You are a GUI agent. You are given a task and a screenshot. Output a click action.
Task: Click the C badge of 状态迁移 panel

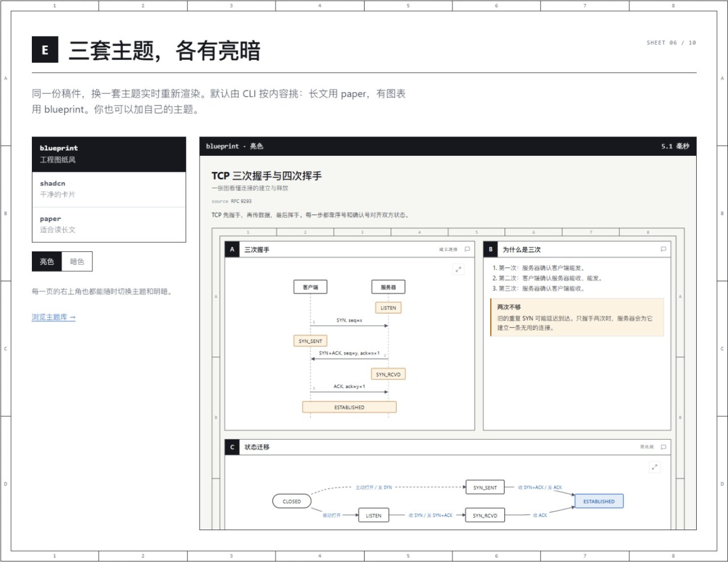tap(232, 447)
